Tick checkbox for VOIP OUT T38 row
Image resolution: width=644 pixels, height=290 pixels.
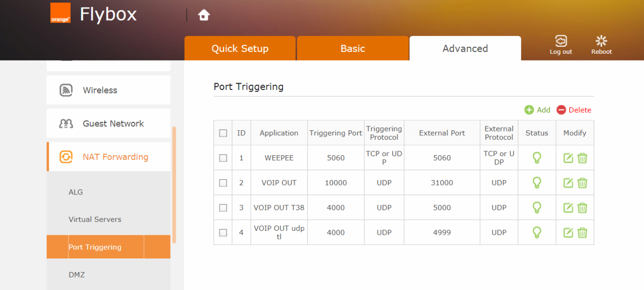coord(223,208)
